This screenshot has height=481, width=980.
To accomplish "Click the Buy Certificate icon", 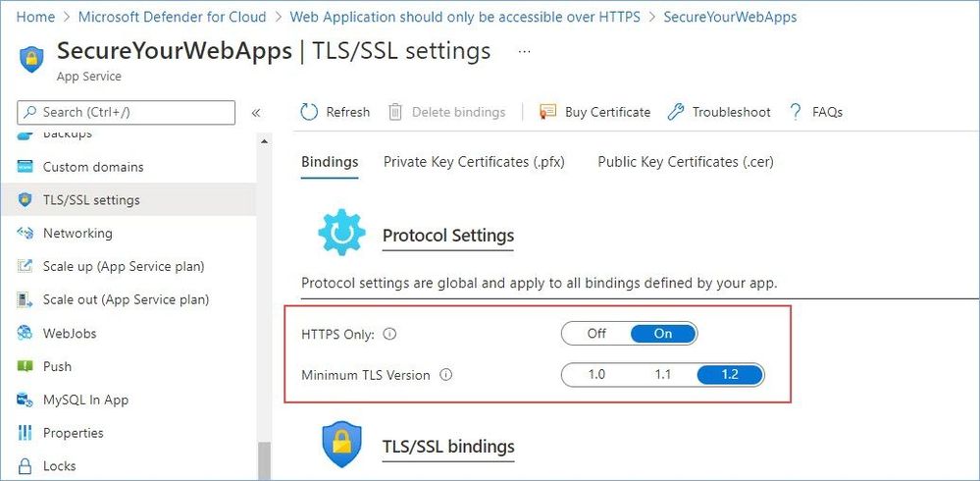I will coord(547,112).
